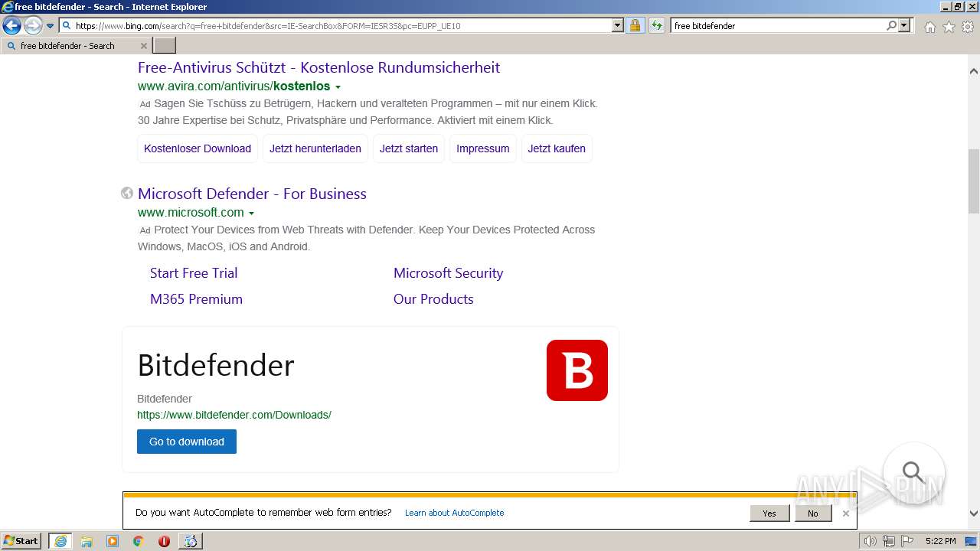Click 'Jetzt starten' button
The width and height of the screenshot is (980, 551).
(409, 148)
